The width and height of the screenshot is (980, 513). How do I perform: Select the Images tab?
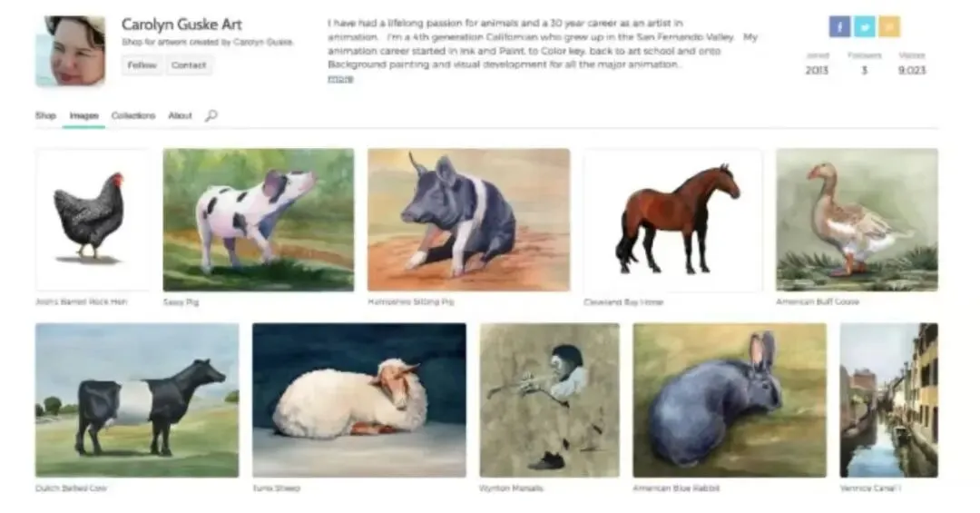(x=83, y=115)
